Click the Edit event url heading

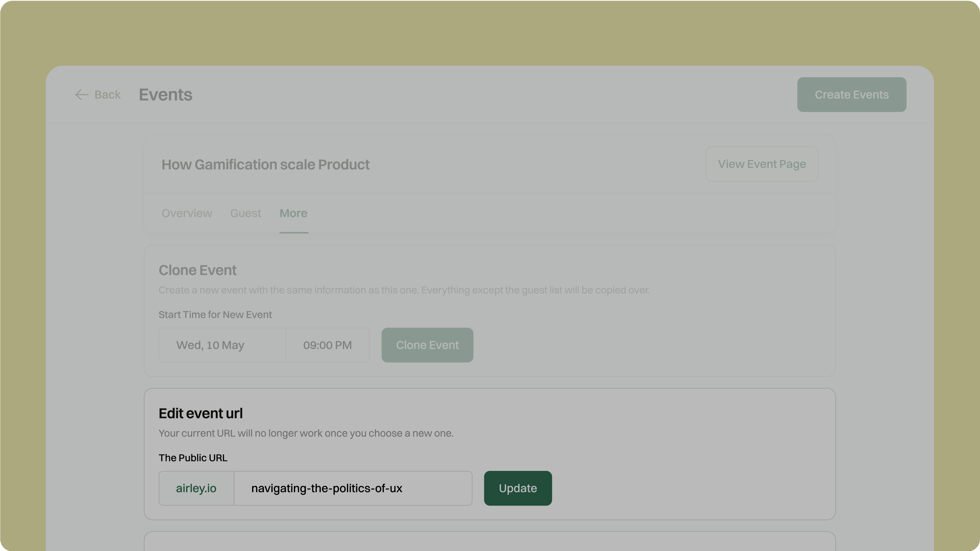coord(200,413)
